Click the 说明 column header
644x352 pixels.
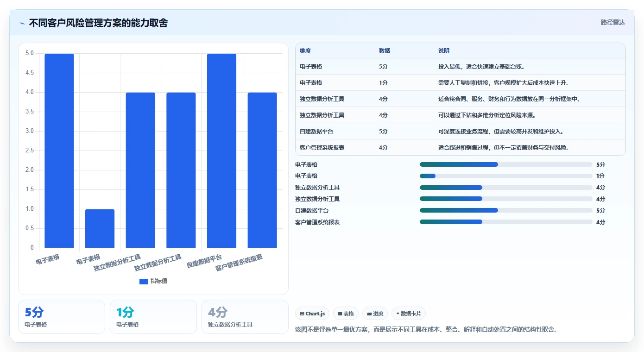(444, 50)
